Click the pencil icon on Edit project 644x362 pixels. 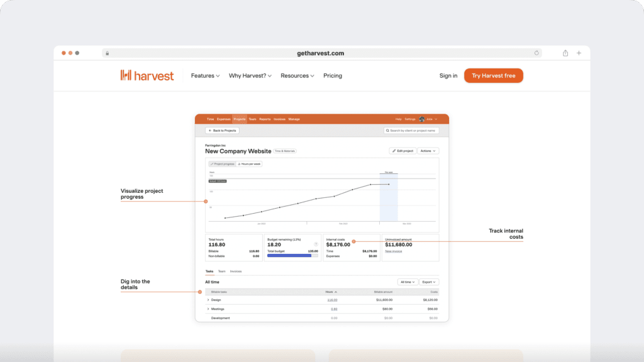pos(394,151)
